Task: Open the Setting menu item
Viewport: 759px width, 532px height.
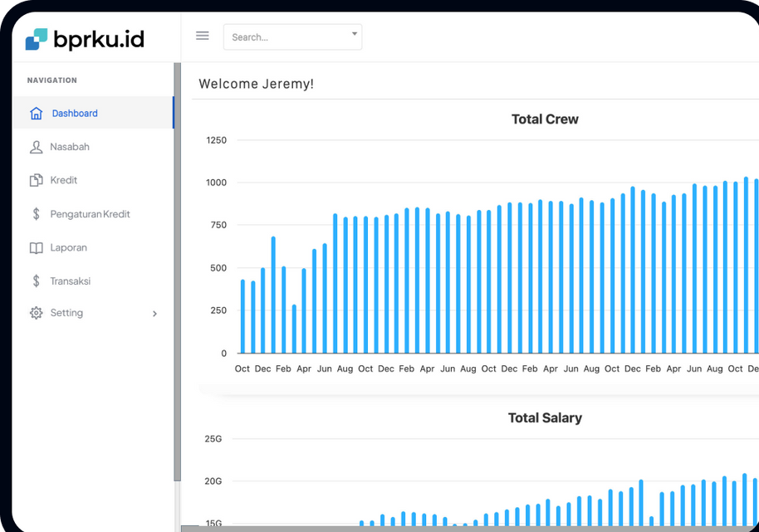Action: click(93, 313)
